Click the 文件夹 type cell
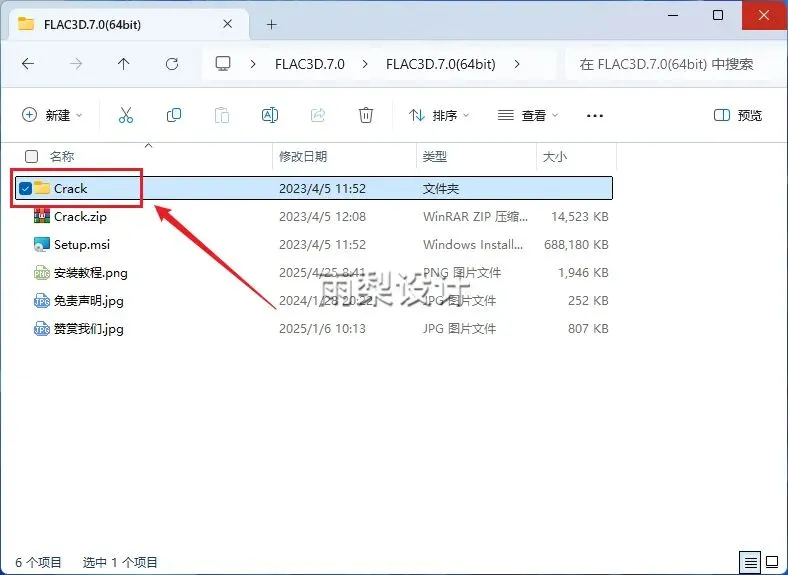This screenshot has width=788, height=575. 441,188
